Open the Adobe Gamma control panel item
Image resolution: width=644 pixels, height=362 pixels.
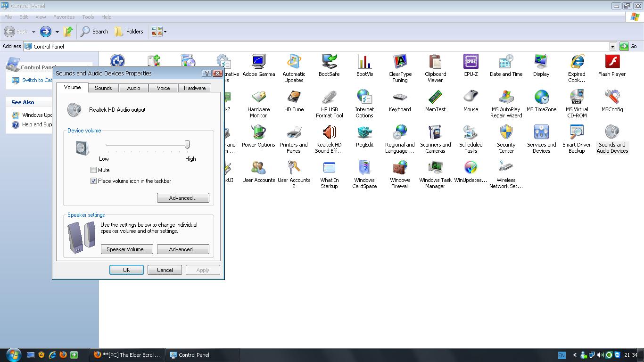[x=258, y=66]
